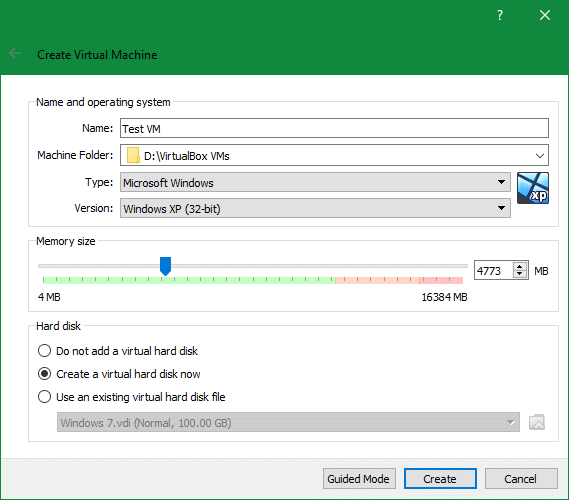
Task: Click the memory size slider handle
Action: click(x=165, y=266)
